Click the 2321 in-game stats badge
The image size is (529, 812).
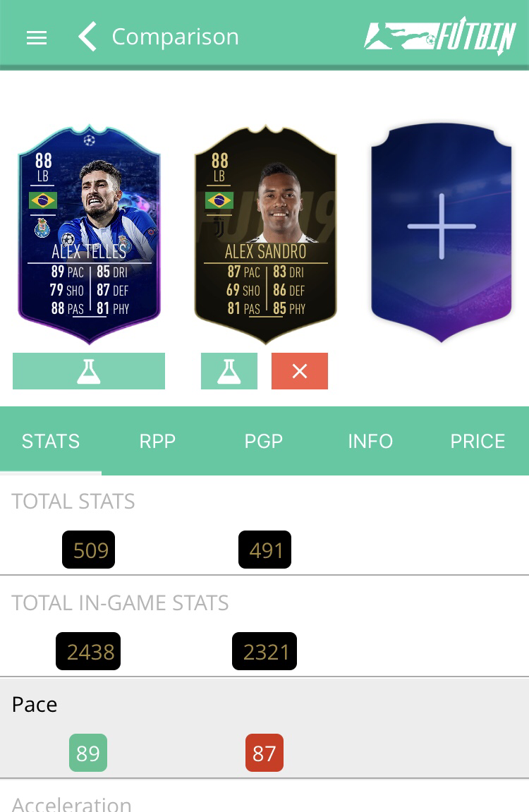click(264, 651)
